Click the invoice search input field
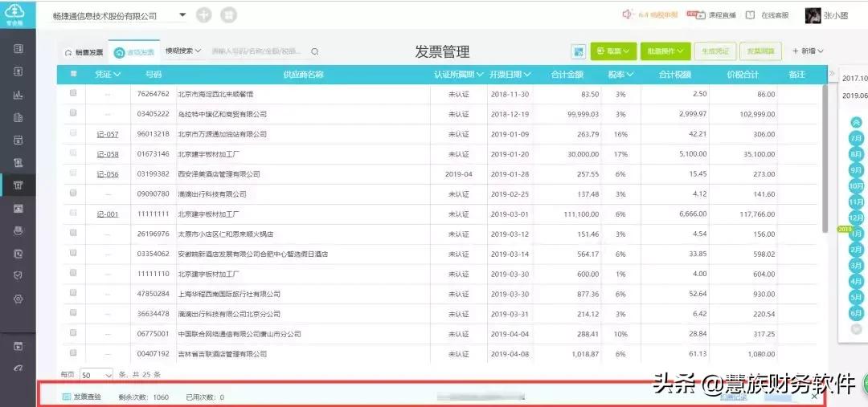This screenshot has height=407, width=868. pos(259,51)
